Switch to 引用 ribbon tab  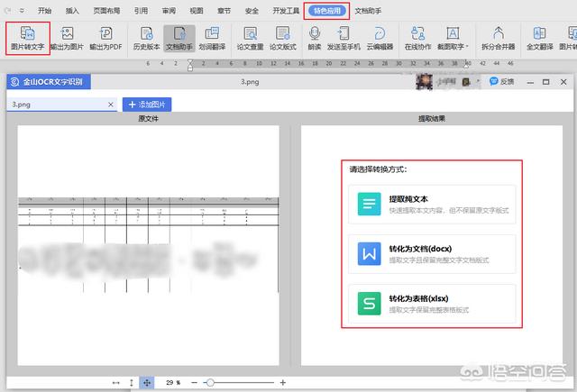[x=141, y=11]
